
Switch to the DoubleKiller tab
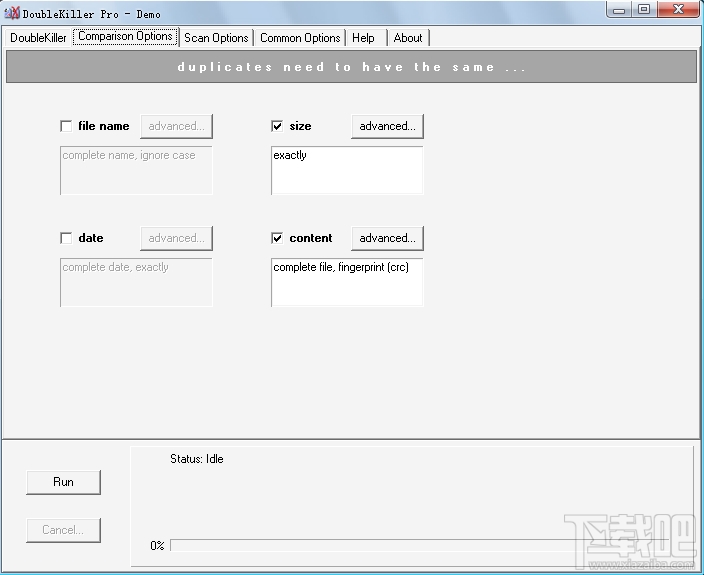pyautogui.click(x=38, y=38)
